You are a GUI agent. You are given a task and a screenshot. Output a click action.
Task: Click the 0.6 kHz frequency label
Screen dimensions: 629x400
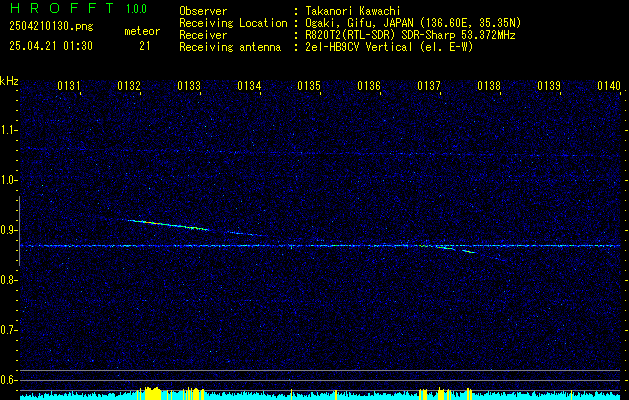coord(8,380)
